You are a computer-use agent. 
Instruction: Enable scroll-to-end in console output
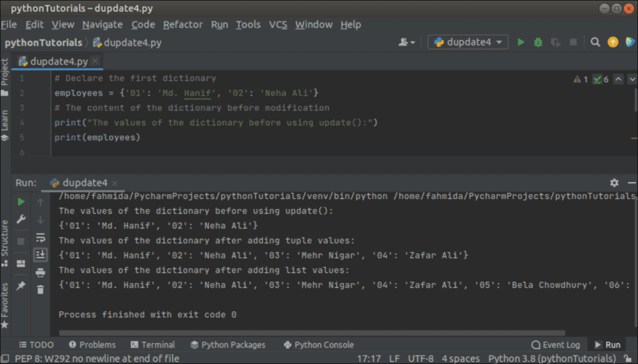(x=40, y=254)
